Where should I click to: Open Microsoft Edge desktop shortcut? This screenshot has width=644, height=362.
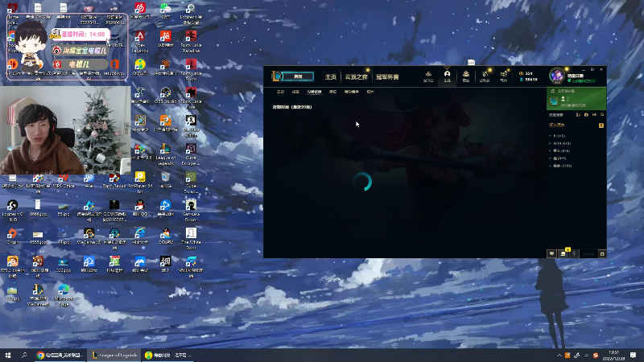pyautogui.click(x=64, y=295)
